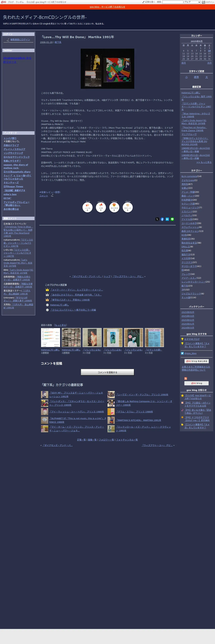Image resolution: width=215 pixels, height=644 pixels.
Task: Click the comment pencil icon
Action: pyautogui.click(x=52, y=195)
